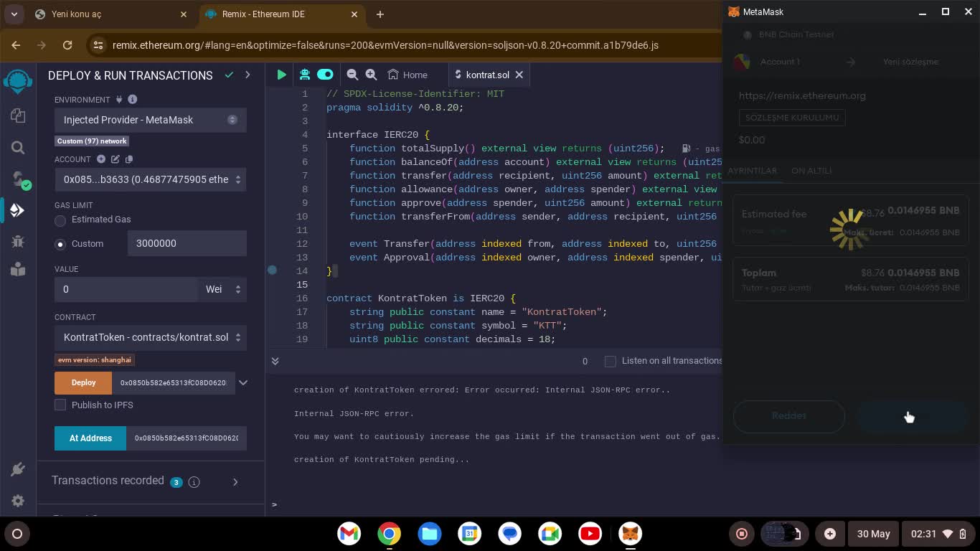Create a new account with plus icon
This screenshot has height=551, width=980.
point(101,159)
